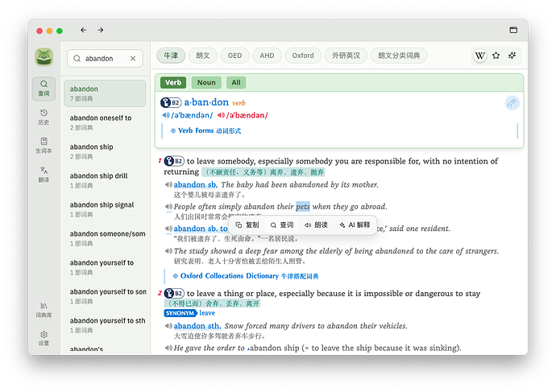Click 复制 copy in the popup

tap(247, 225)
